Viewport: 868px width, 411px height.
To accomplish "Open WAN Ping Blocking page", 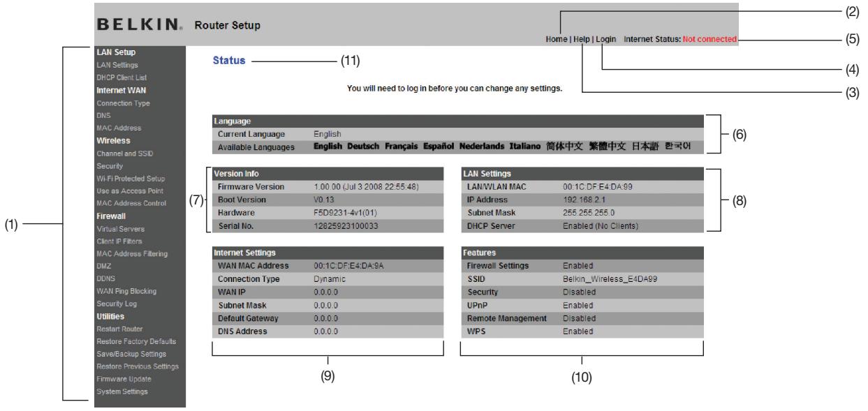I will 128,290.
